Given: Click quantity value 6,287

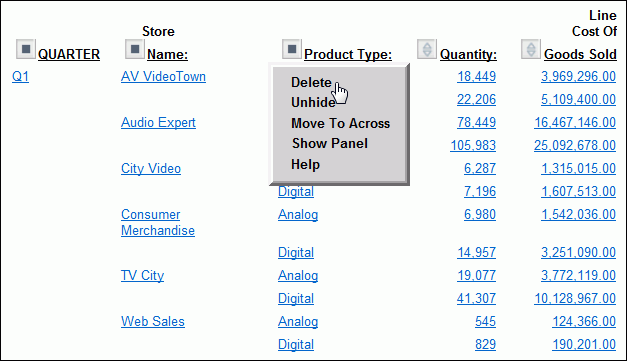Looking at the screenshot, I should (x=480, y=168).
